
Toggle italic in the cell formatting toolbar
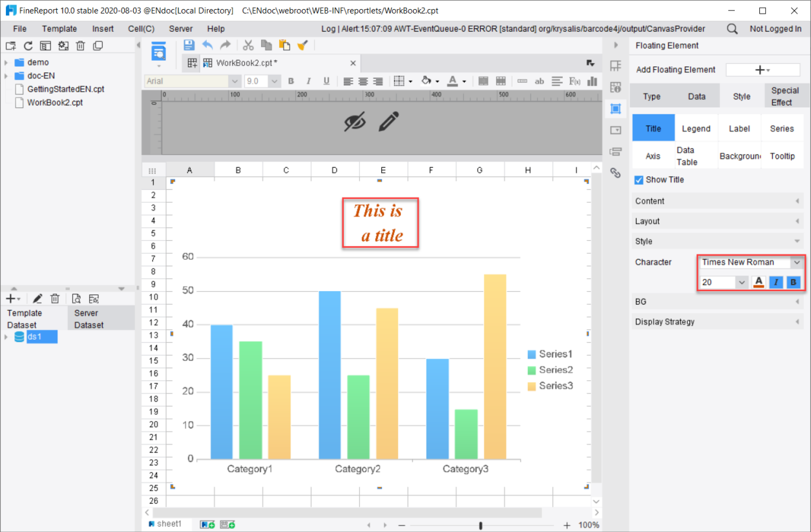click(308, 81)
